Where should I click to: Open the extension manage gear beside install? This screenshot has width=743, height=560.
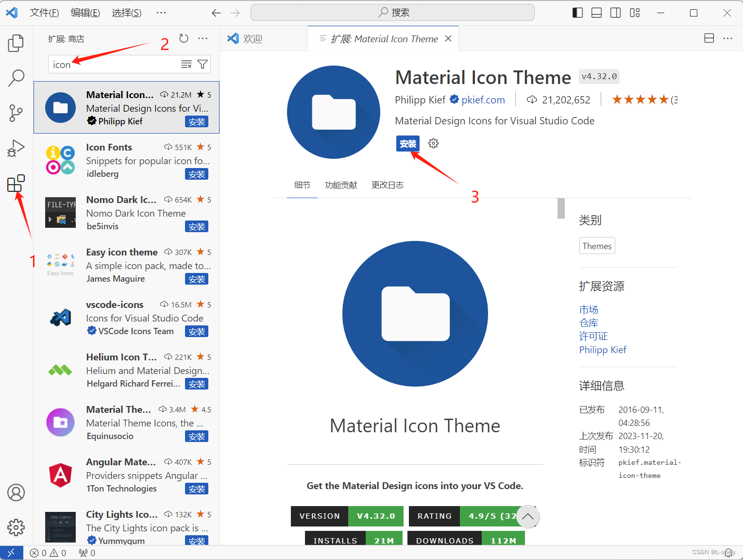tap(433, 143)
